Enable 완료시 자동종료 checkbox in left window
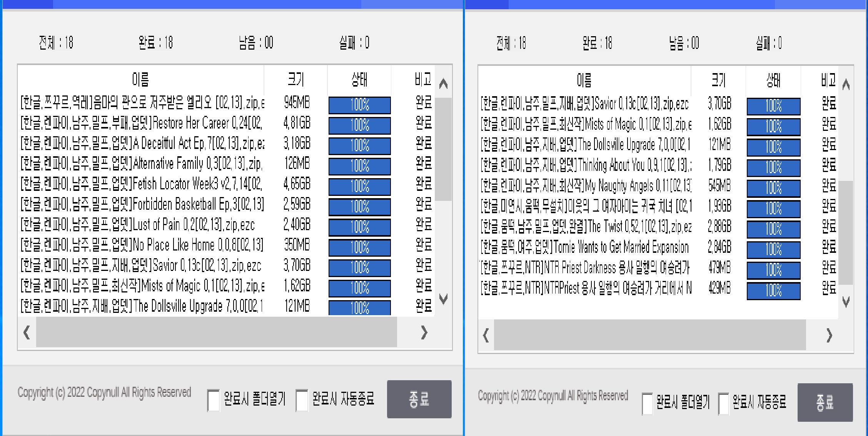This screenshot has width=868, height=436. (x=302, y=400)
